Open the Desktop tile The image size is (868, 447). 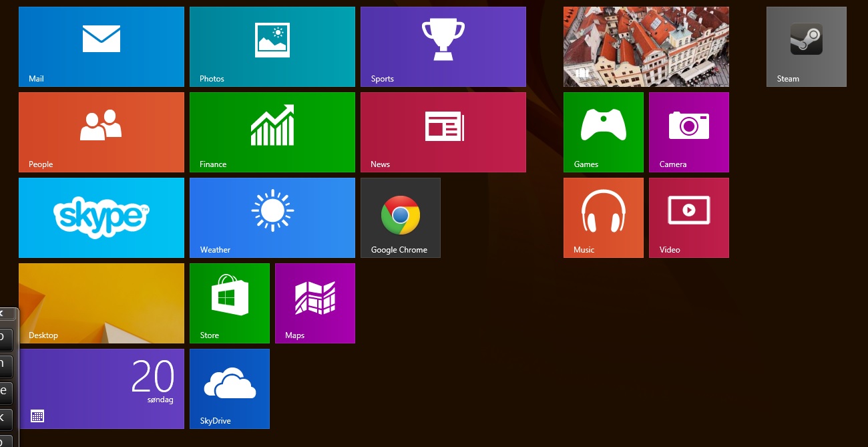coord(101,303)
